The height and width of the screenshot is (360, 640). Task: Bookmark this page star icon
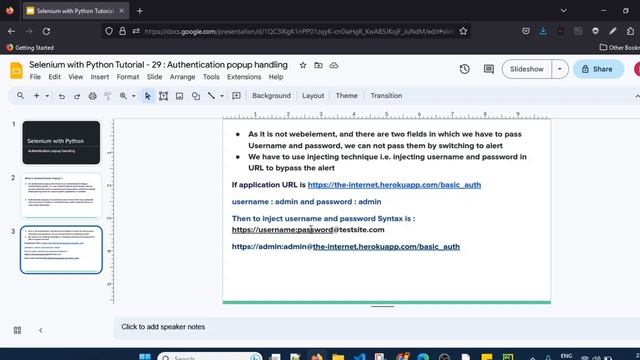[x=463, y=31]
